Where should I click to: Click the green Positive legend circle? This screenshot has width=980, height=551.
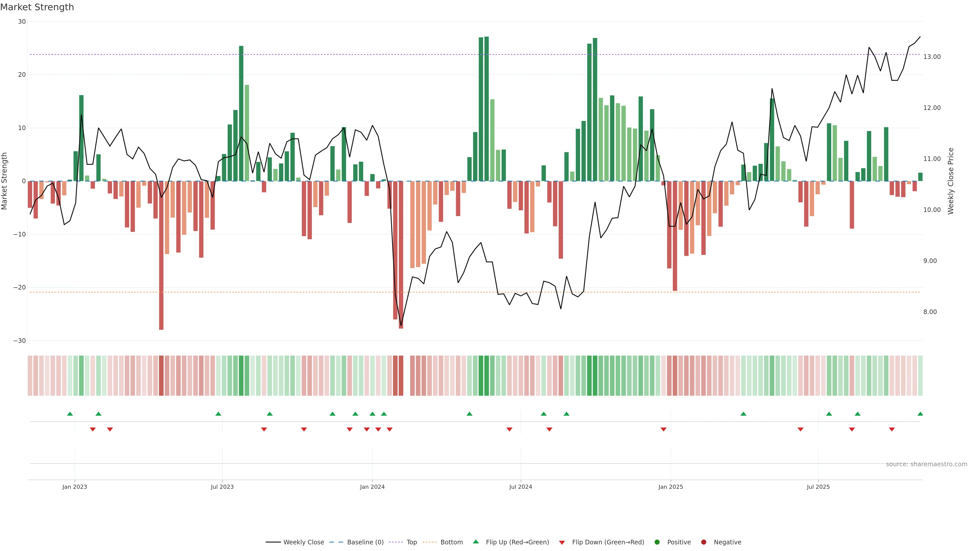click(657, 542)
